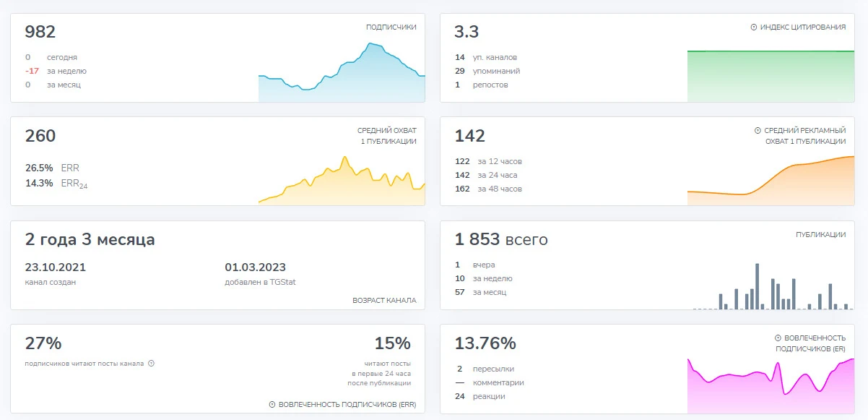Viewport: 868px width, 420px height.
Task: Click the 'комментарии' label
Action: (x=498, y=382)
